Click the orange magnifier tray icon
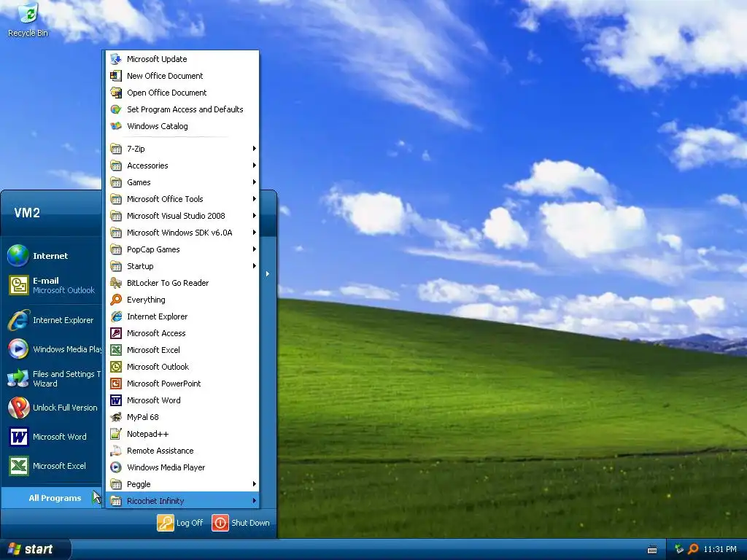This screenshot has height=560, width=747. click(693, 549)
